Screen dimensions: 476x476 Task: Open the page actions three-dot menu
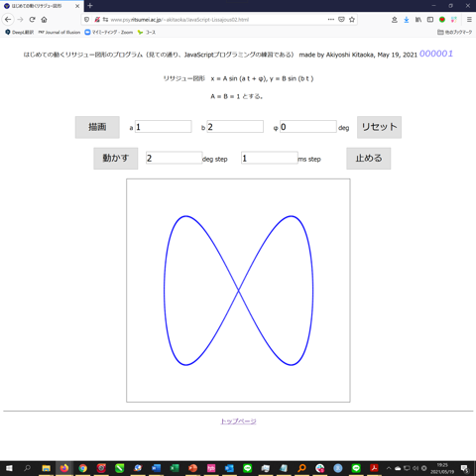tap(331, 20)
